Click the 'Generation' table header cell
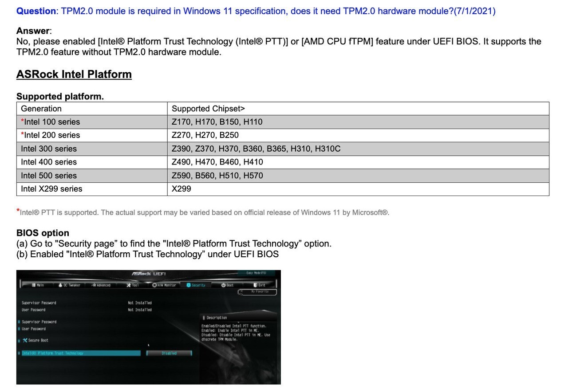The height and width of the screenshot is (392, 568). point(92,109)
